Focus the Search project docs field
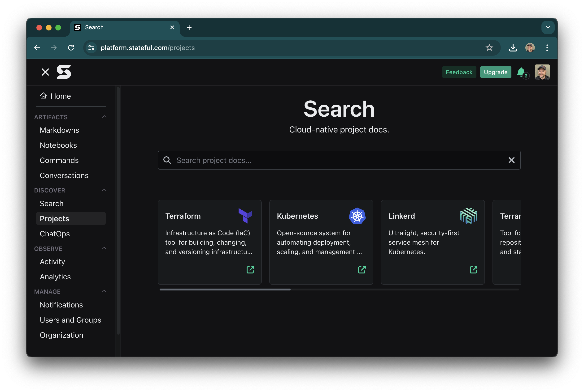Image resolution: width=584 pixels, height=392 pixels. pos(339,160)
